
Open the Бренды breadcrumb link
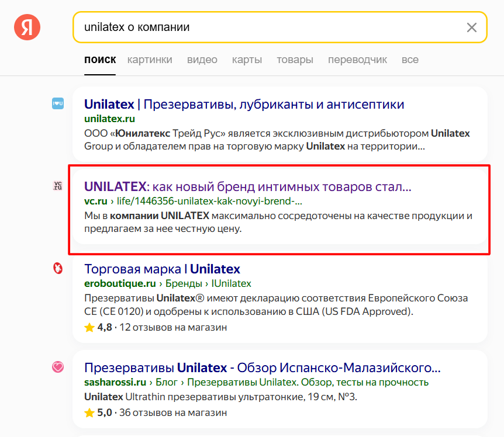[x=184, y=283]
